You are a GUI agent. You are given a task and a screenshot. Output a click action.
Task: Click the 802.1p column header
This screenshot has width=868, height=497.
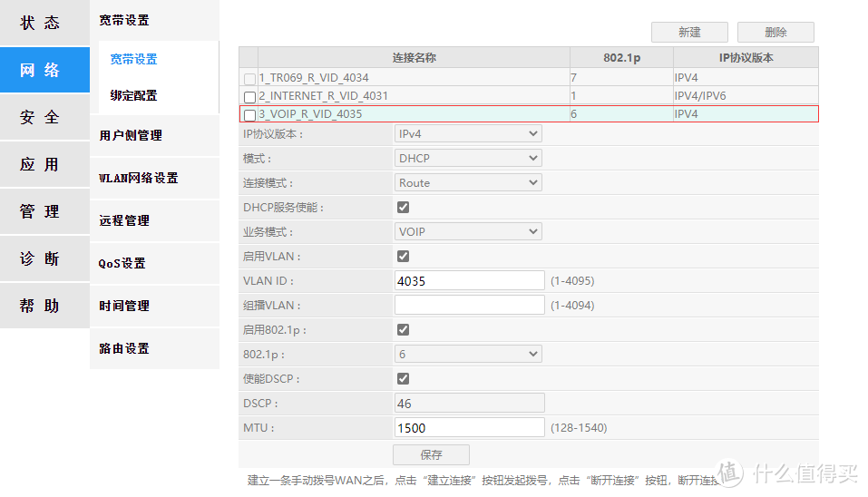[621, 57]
